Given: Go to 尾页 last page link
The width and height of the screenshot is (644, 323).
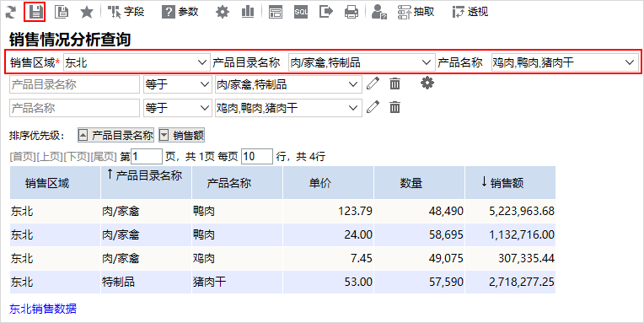Looking at the screenshot, I should (x=104, y=157).
